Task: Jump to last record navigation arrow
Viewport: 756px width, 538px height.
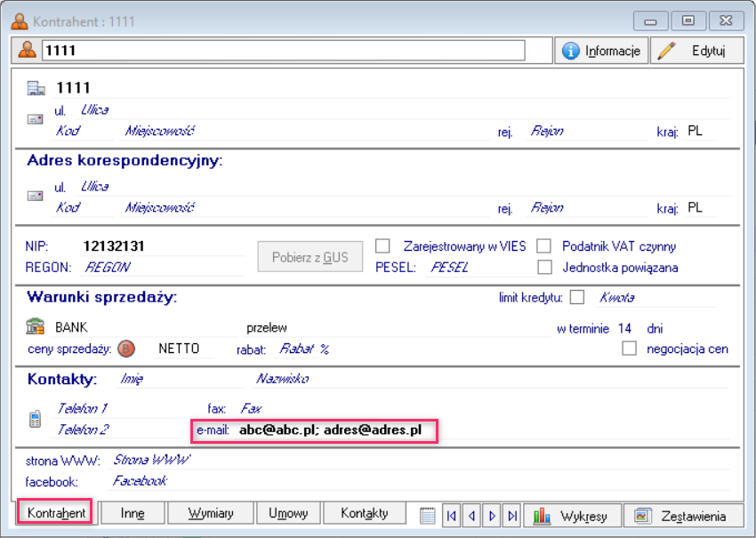Action: click(x=512, y=515)
